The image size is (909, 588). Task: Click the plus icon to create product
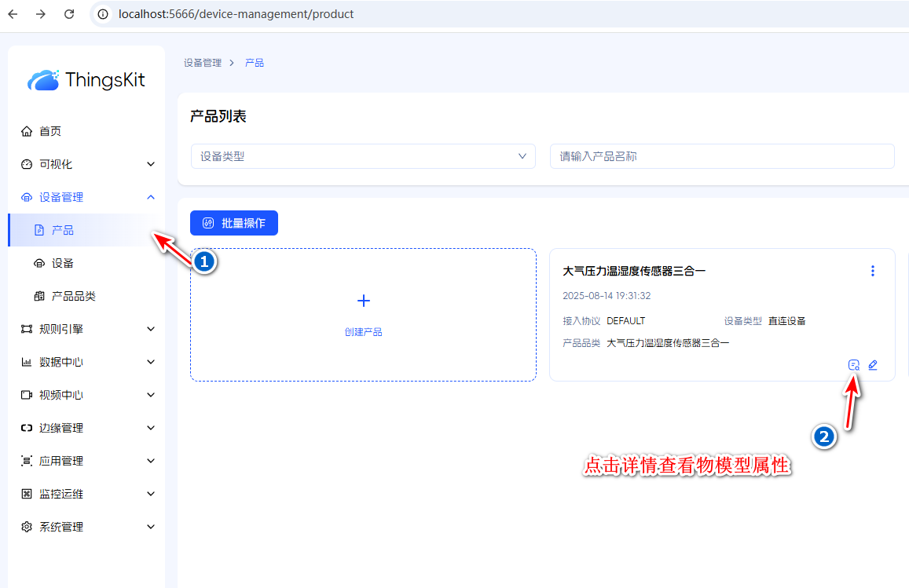363,301
